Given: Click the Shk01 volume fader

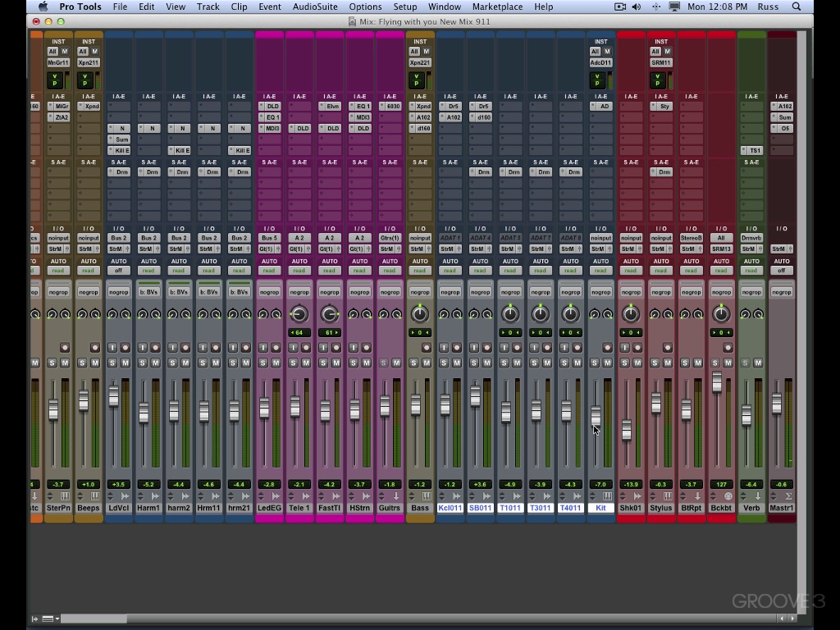Looking at the screenshot, I should click(626, 430).
